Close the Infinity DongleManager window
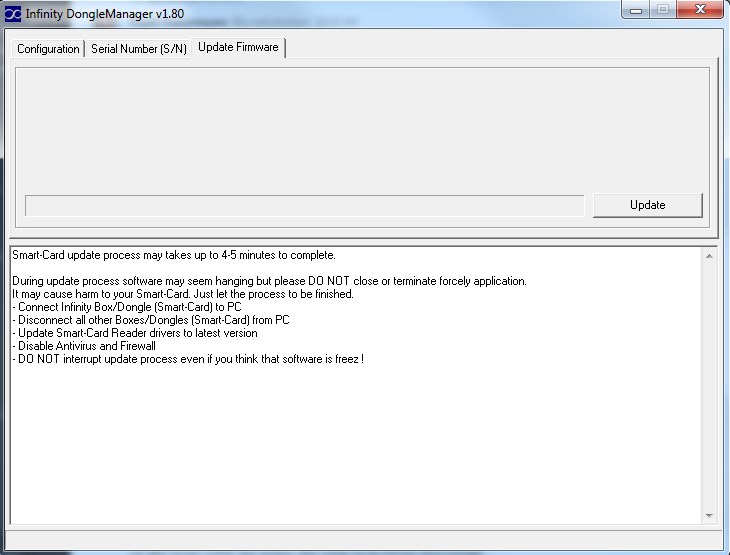 click(700, 10)
